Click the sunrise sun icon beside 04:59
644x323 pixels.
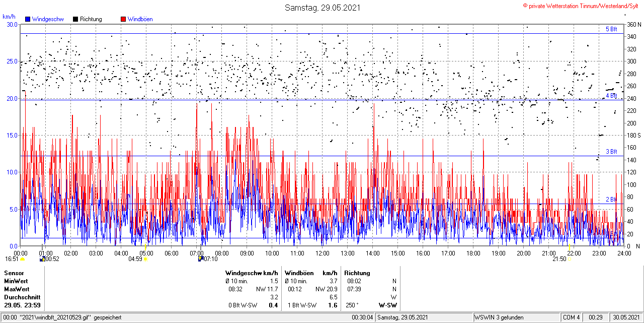click(145, 259)
